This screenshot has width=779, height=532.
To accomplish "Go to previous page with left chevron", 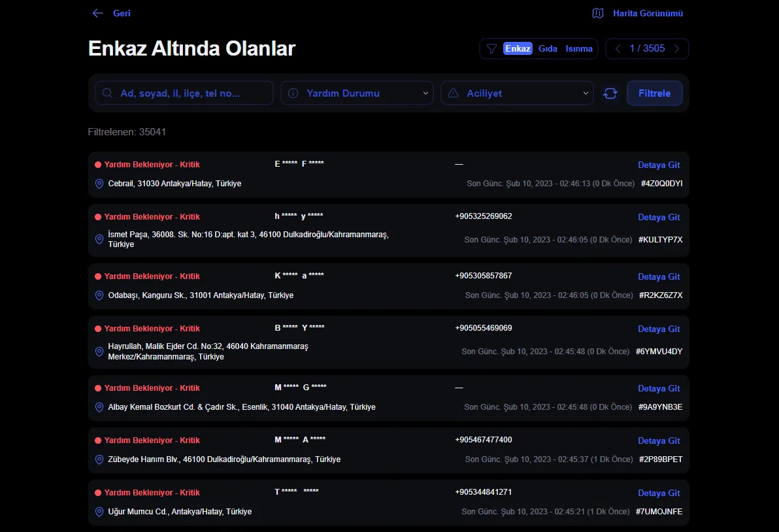I will pyautogui.click(x=618, y=48).
